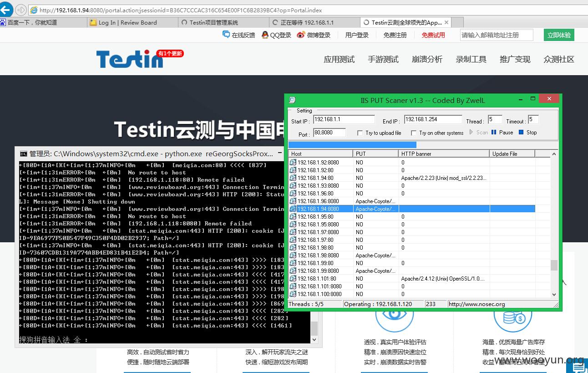Click the scanner list scroll-down arrow
588x373 pixels.
pyautogui.click(x=554, y=294)
